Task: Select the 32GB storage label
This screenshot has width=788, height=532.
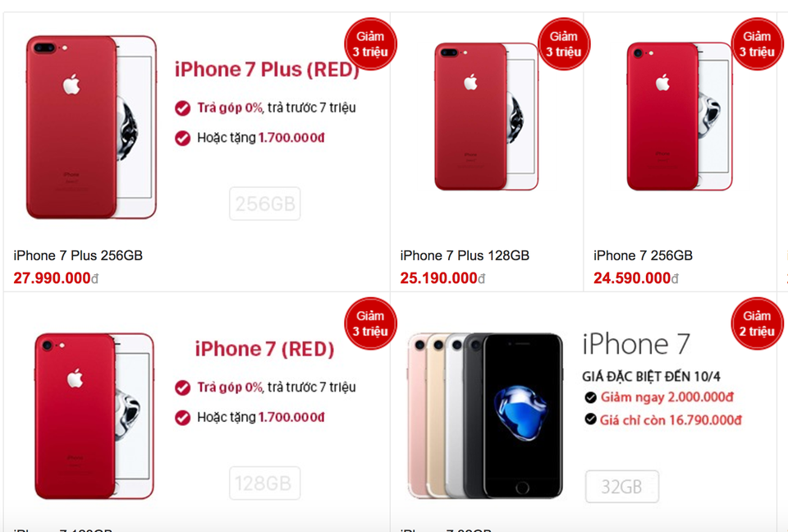Action: point(622,486)
